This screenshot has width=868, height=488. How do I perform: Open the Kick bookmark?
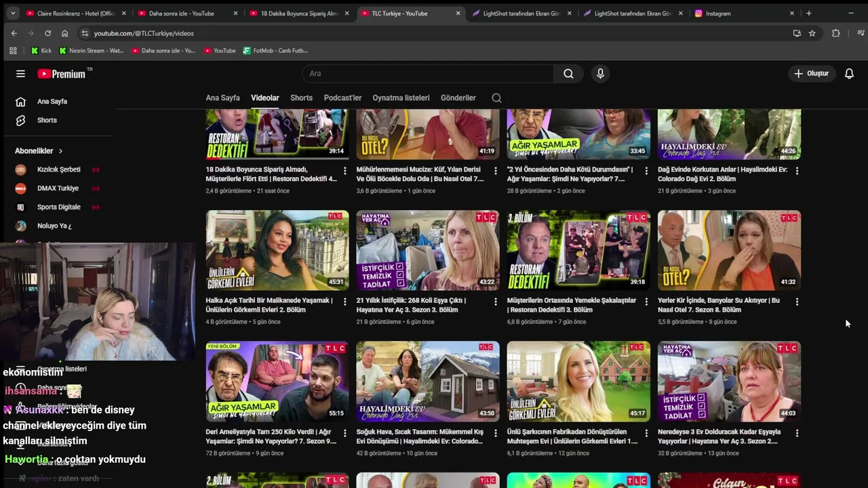[x=41, y=50]
